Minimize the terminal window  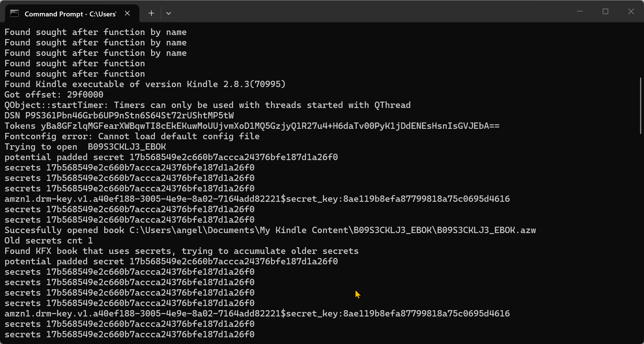coord(580,12)
